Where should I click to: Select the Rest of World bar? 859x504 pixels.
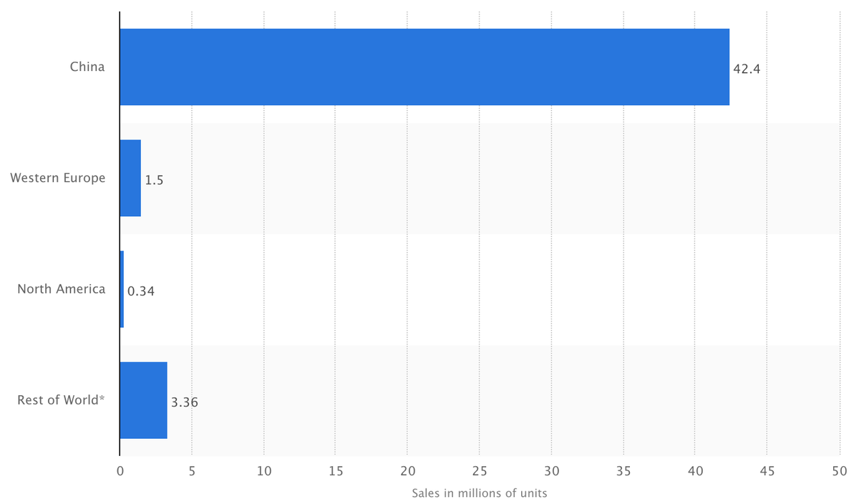(143, 399)
